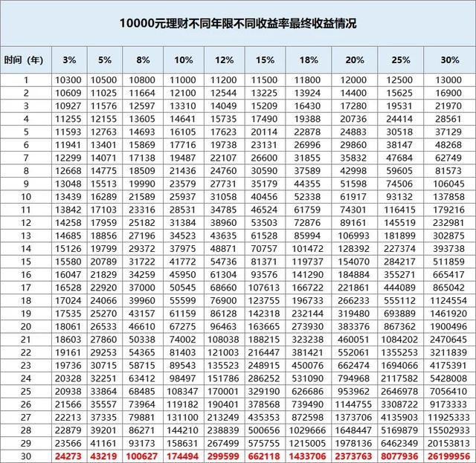Image resolution: width=476 pixels, height=463 pixels.
Task: Click cell value 13310 in year 3
Action: point(183,106)
